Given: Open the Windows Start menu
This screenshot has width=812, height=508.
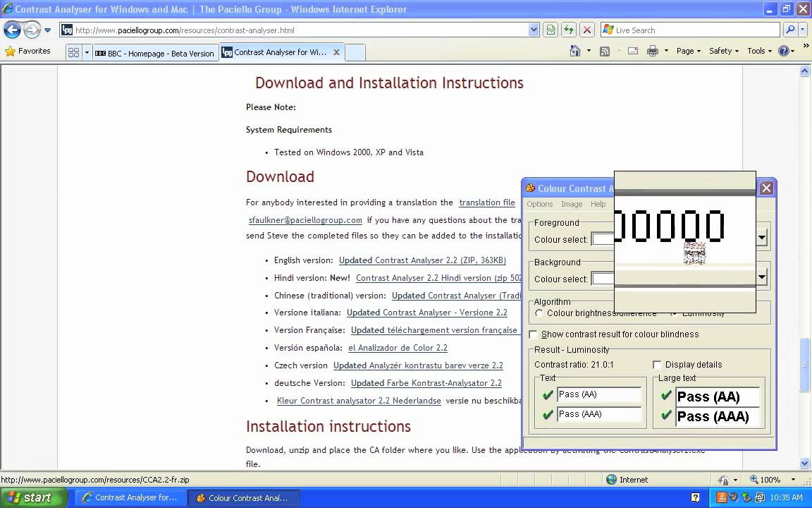Looking at the screenshot, I should click(33, 497).
